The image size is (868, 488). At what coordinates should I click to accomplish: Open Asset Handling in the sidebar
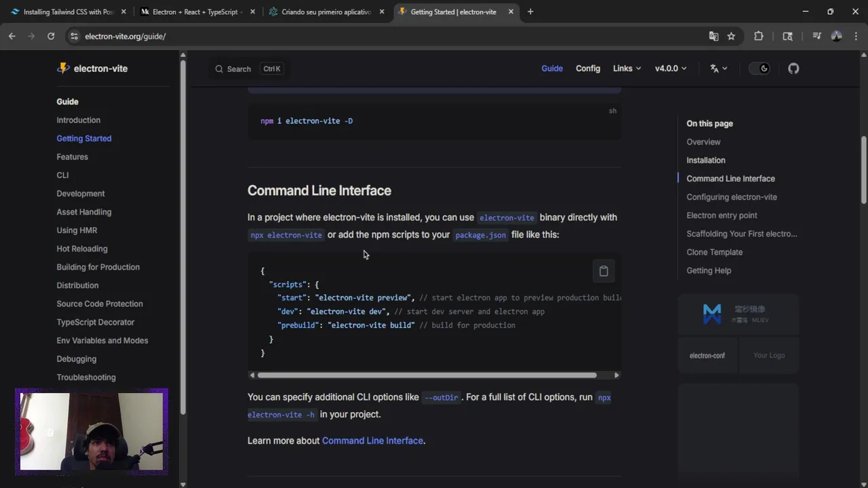click(84, 211)
